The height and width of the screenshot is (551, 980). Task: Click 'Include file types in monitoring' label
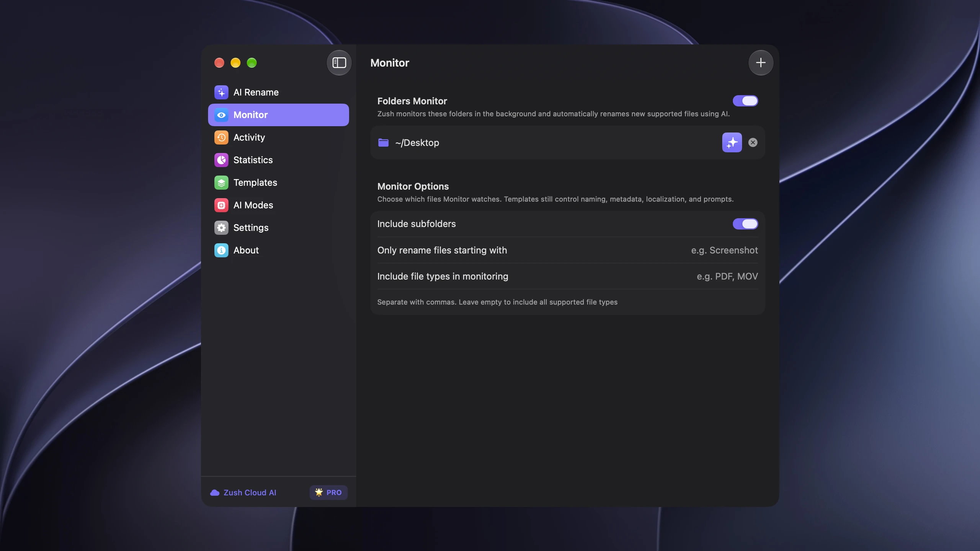(x=443, y=276)
